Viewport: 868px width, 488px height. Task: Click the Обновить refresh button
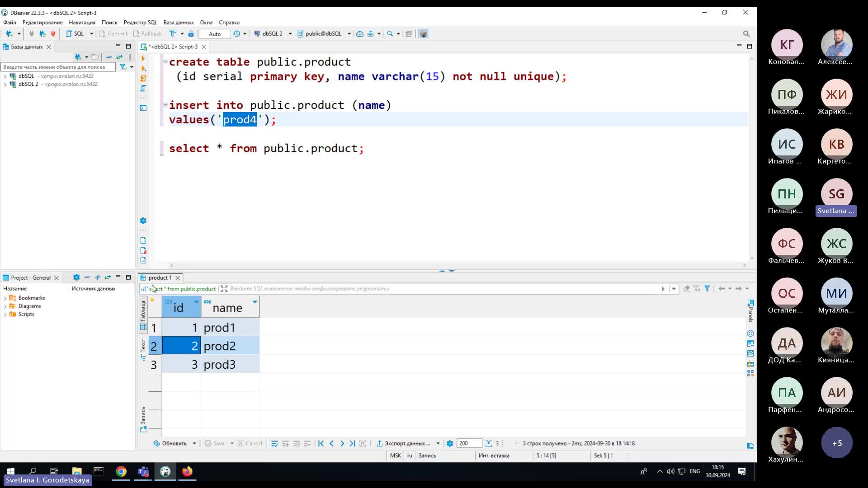[x=170, y=443]
